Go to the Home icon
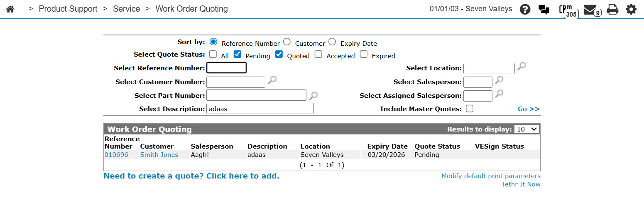The image size is (644, 206). click(x=10, y=9)
